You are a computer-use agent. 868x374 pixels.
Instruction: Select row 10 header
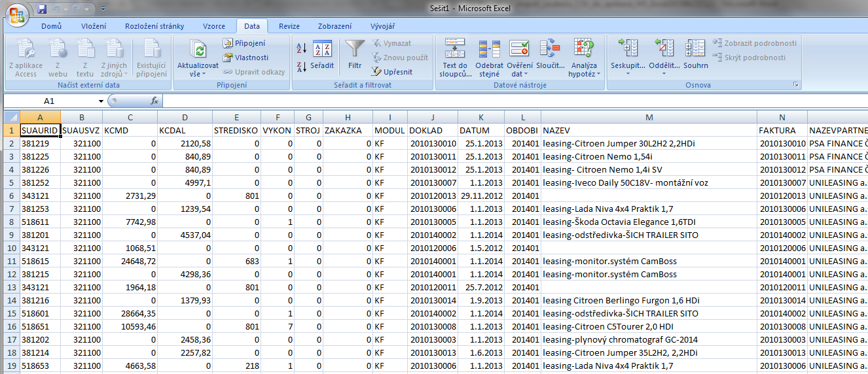10,248
